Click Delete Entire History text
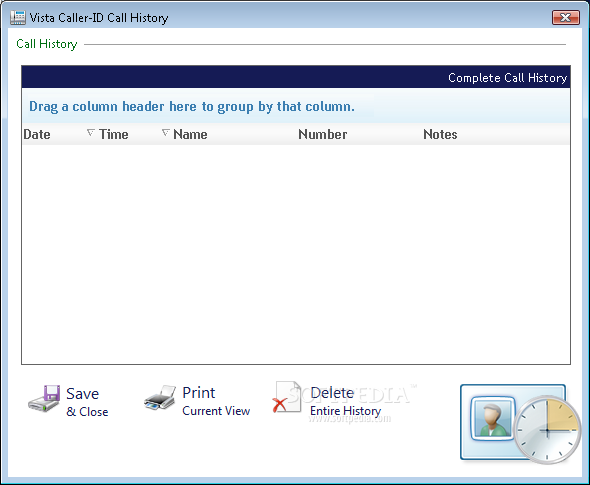The width and height of the screenshot is (590, 485). (x=345, y=401)
